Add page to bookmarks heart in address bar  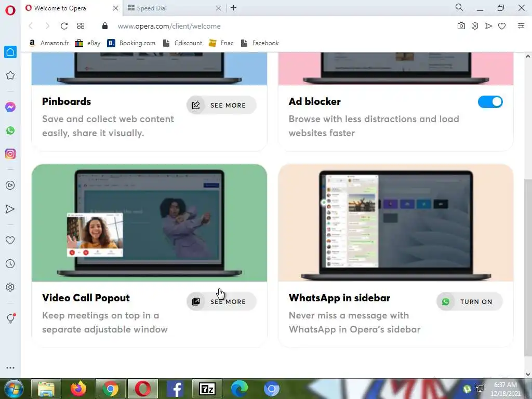point(502,26)
